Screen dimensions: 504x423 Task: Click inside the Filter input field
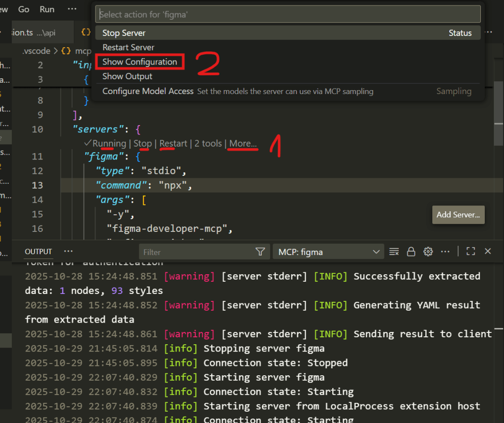[x=197, y=252]
